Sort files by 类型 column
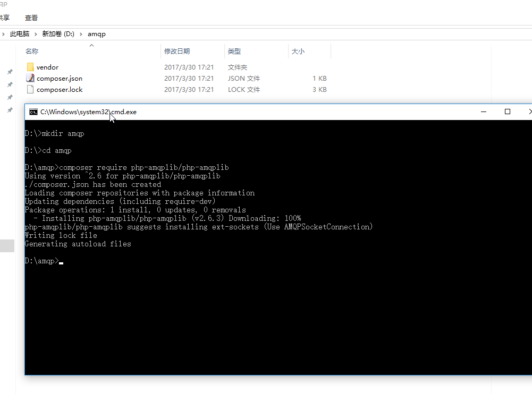The image size is (532, 394). 234,51
